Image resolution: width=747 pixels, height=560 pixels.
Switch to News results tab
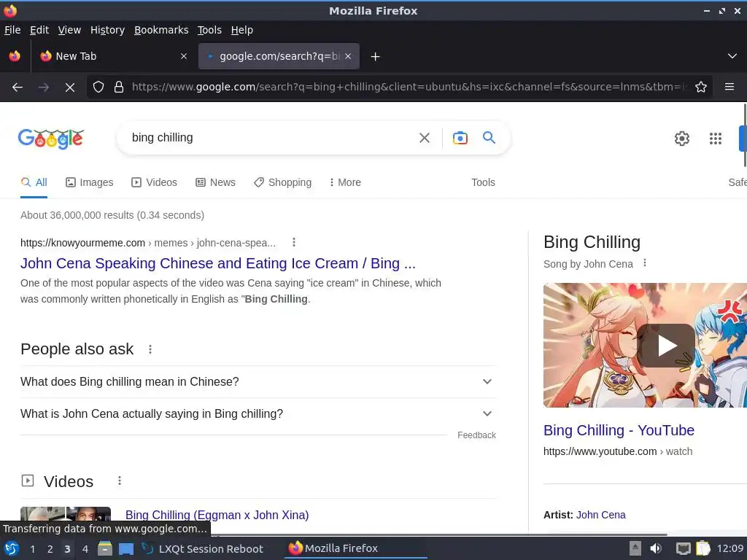coord(216,182)
